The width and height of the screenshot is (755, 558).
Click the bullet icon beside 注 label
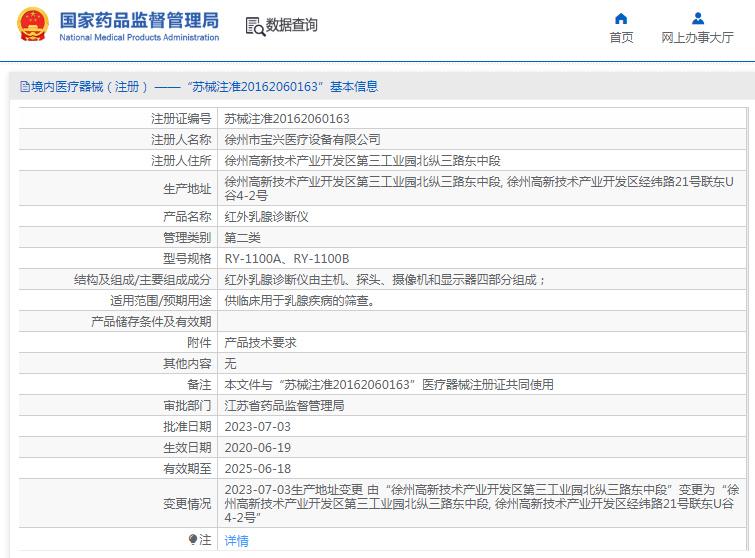coord(194,540)
